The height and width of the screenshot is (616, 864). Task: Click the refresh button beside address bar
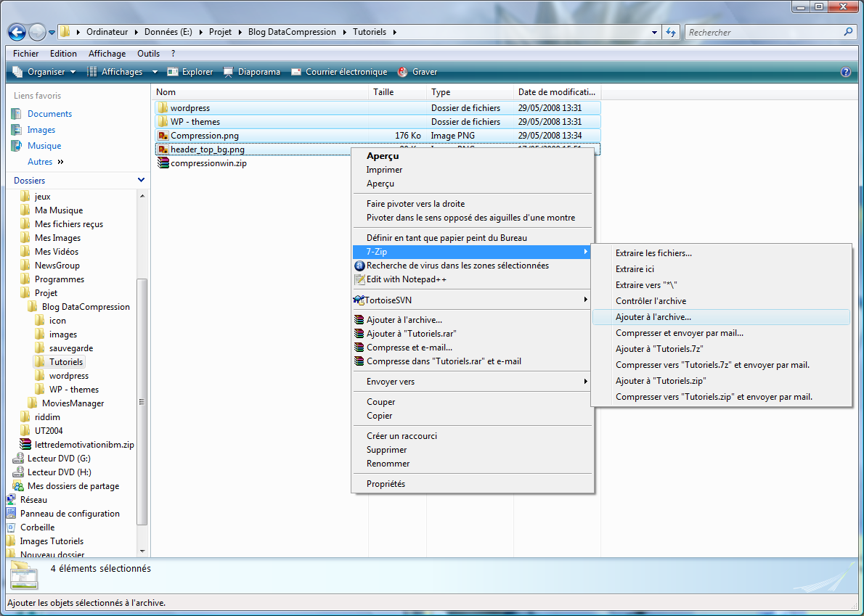pyautogui.click(x=671, y=32)
